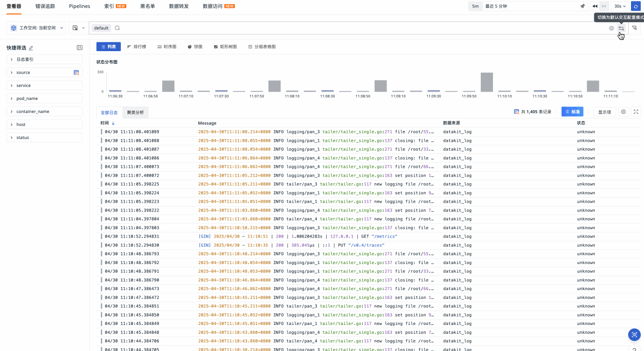Click the PUT "/v0.4/traces" log message
644x351 pixels.
291,245
